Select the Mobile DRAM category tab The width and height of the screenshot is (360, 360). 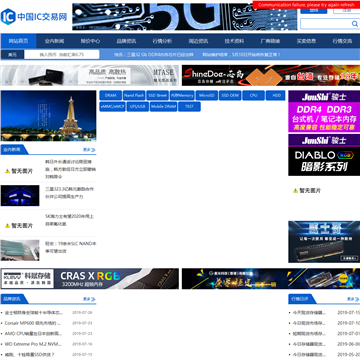point(163,107)
